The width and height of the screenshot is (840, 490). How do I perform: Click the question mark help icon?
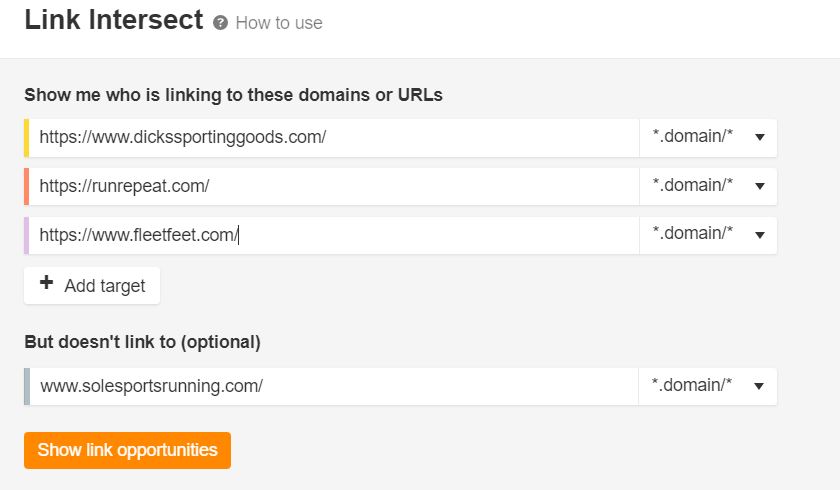(220, 23)
